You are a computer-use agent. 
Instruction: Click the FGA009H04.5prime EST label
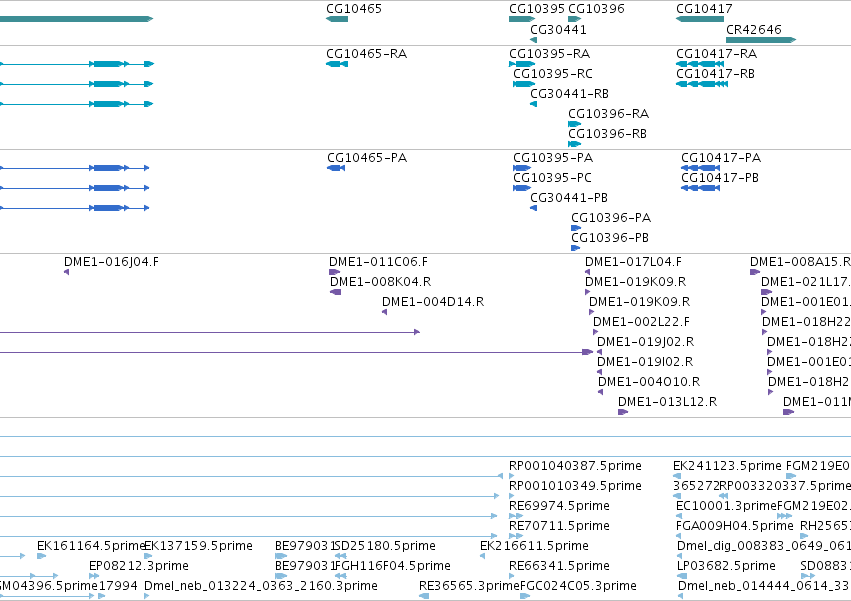click(x=735, y=526)
